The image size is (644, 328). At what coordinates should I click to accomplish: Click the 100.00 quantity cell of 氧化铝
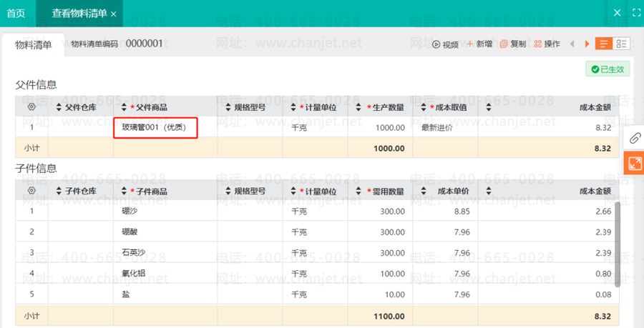381,274
